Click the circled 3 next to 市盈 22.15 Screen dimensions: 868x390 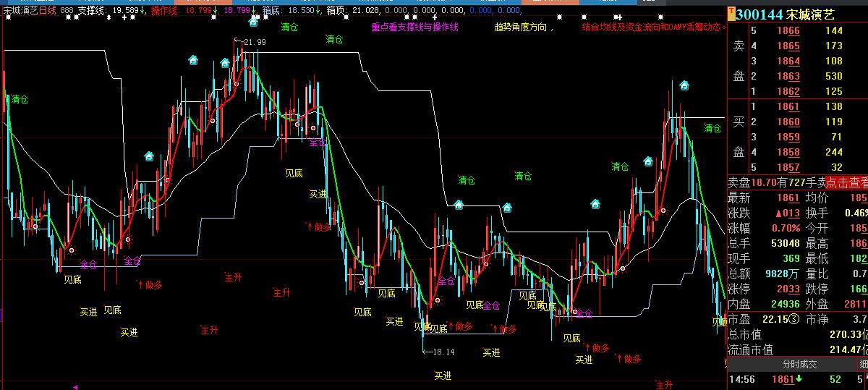pyautogui.click(x=793, y=319)
